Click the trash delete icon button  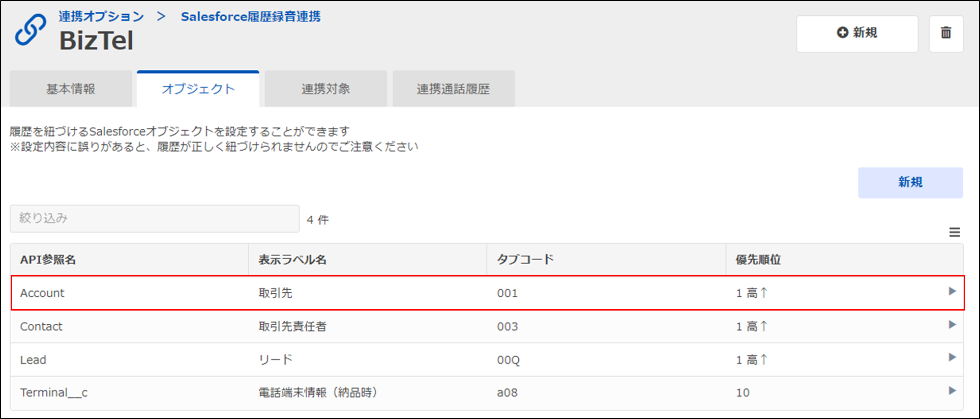946,34
